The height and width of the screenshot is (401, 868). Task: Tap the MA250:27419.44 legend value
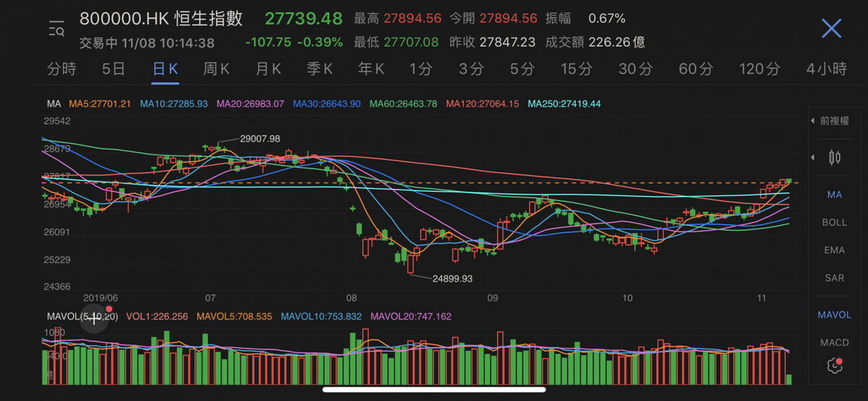pyautogui.click(x=565, y=104)
